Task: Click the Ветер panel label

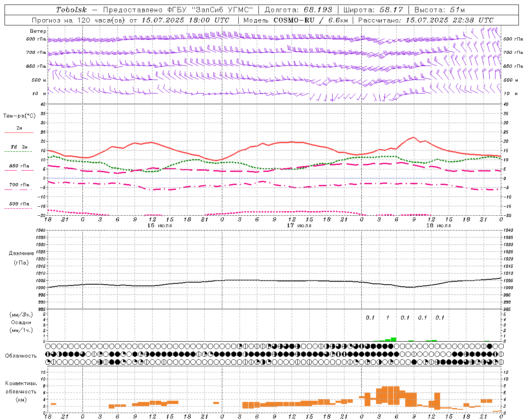Action: pyautogui.click(x=38, y=31)
